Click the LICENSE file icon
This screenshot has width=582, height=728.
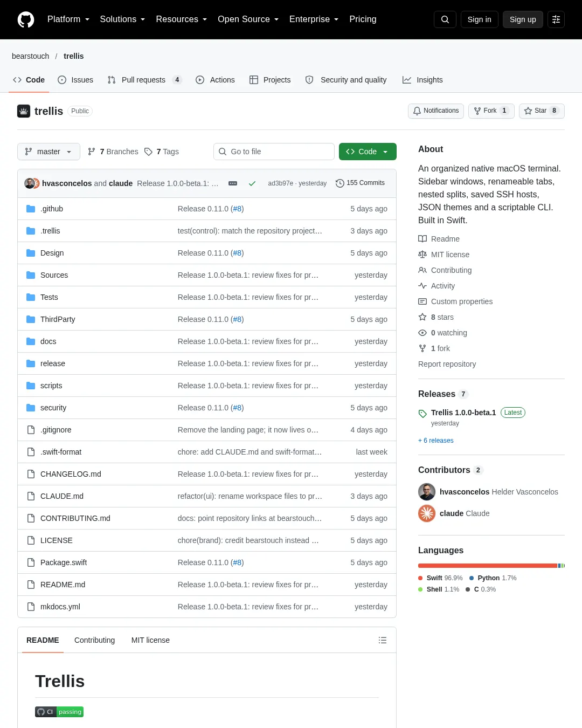[31, 540]
